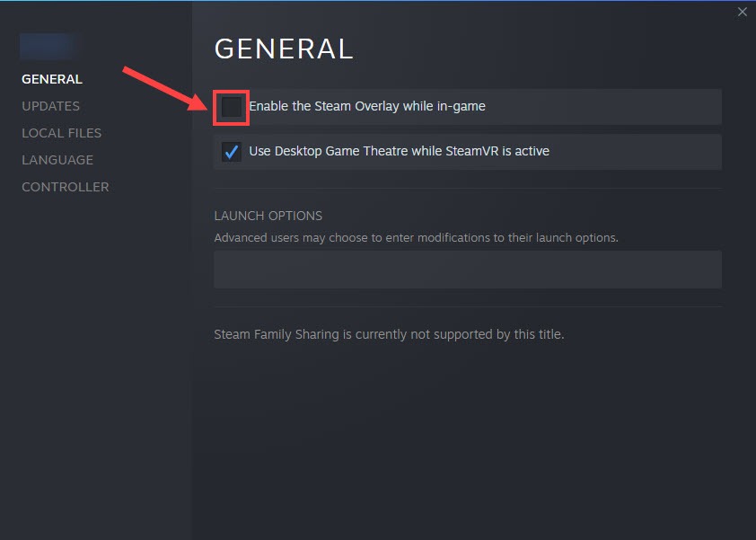Click the divider above Steam Family Sharing

(467, 307)
